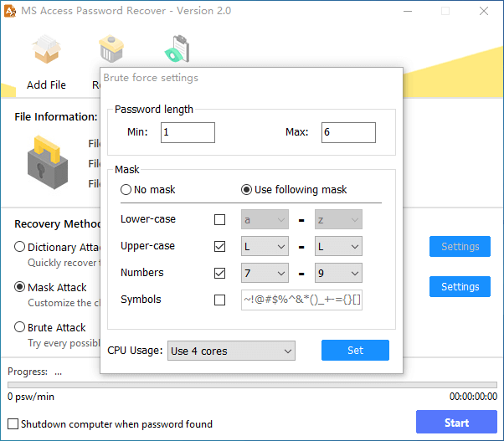Open Settings for Mask Attack
The width and height of the screenshot is (504, 441).
tap(460, 286)
